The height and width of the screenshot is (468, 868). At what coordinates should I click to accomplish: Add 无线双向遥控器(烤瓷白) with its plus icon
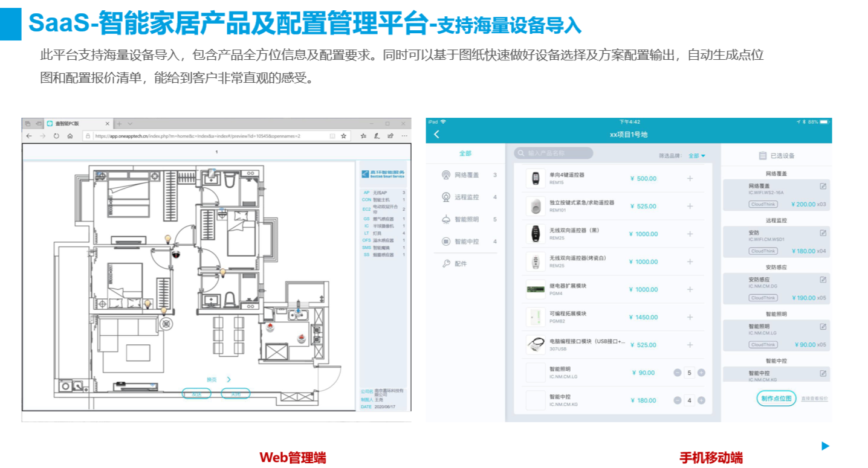[x=690, y=262]
